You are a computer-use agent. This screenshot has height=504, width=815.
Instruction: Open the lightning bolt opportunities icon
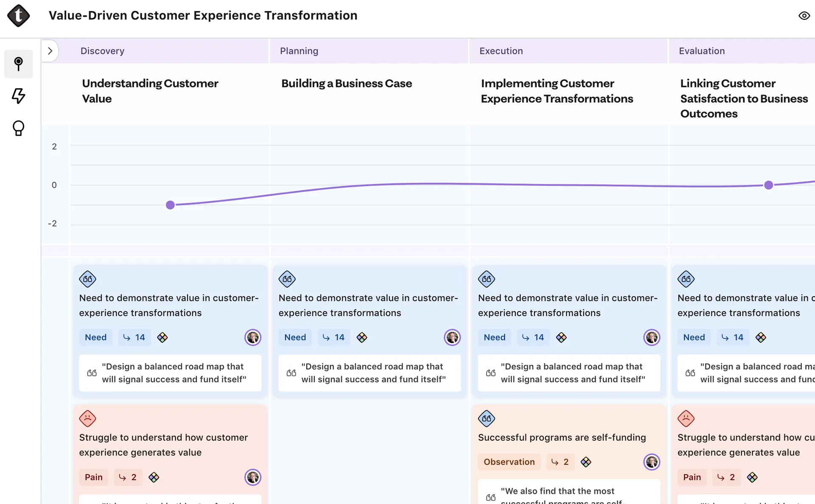coord(18,96)
